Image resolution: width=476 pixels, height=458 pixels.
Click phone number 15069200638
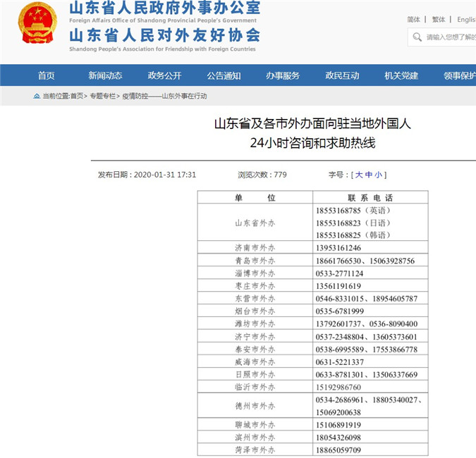[338, 412]
